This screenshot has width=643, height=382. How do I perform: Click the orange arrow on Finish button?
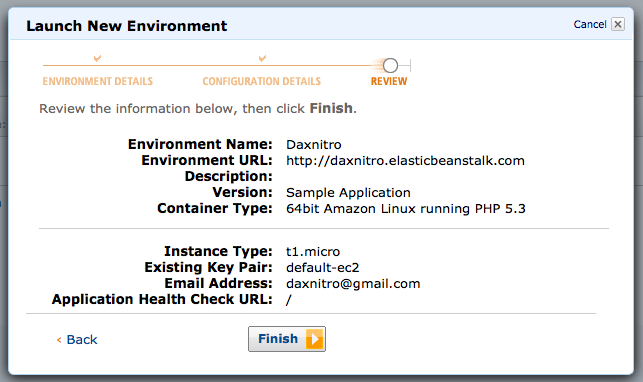tap(315, 339)
